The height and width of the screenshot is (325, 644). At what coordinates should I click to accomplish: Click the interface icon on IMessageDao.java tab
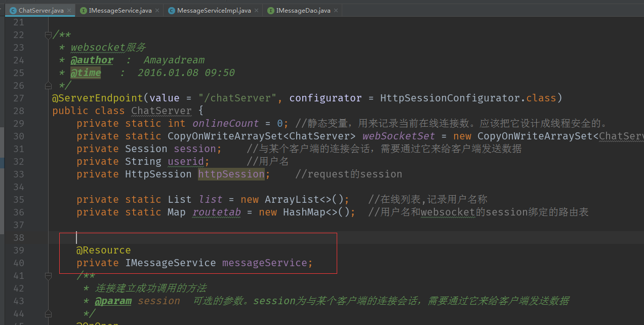click(x=271, y=9)
